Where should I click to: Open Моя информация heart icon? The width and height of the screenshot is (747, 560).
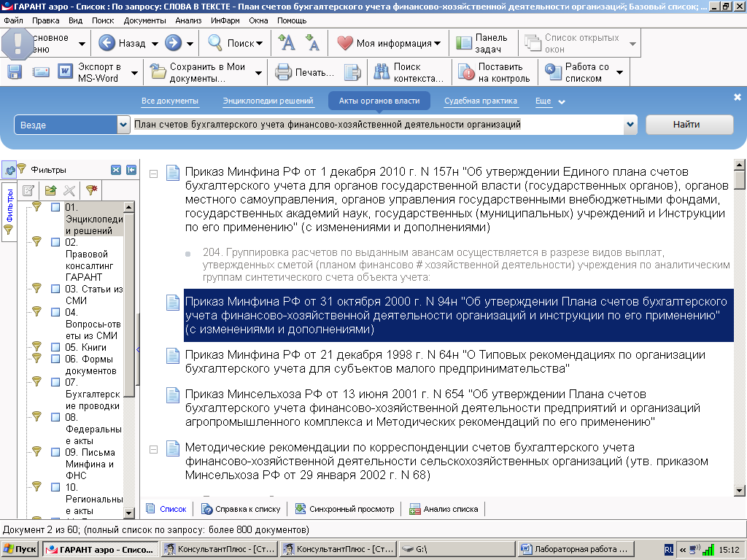tap(344, 43)
